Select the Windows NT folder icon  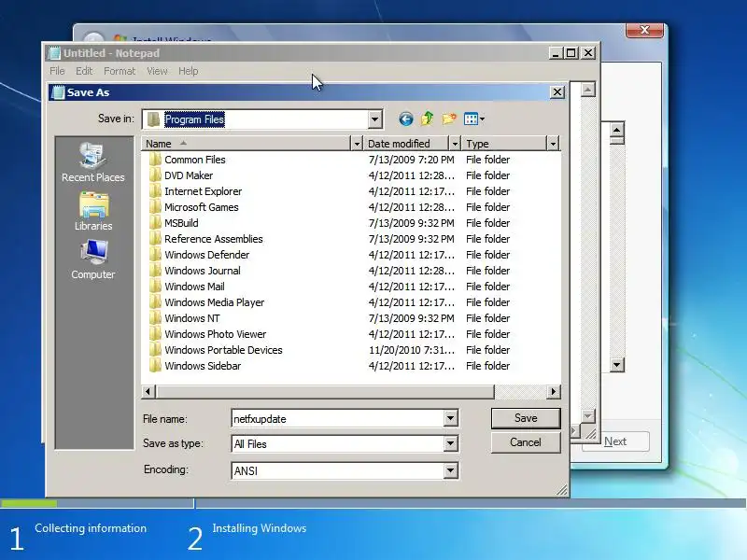tap(155, 318)
